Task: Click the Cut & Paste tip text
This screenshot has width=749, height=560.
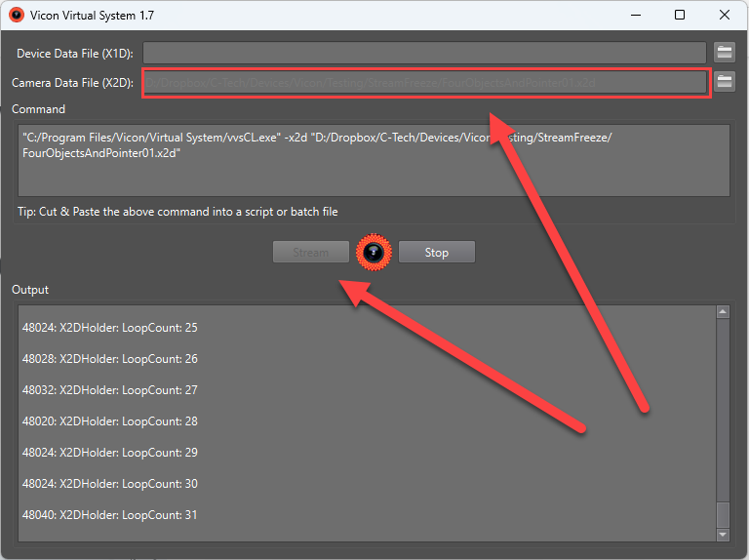Action: [x=177, y=212]
